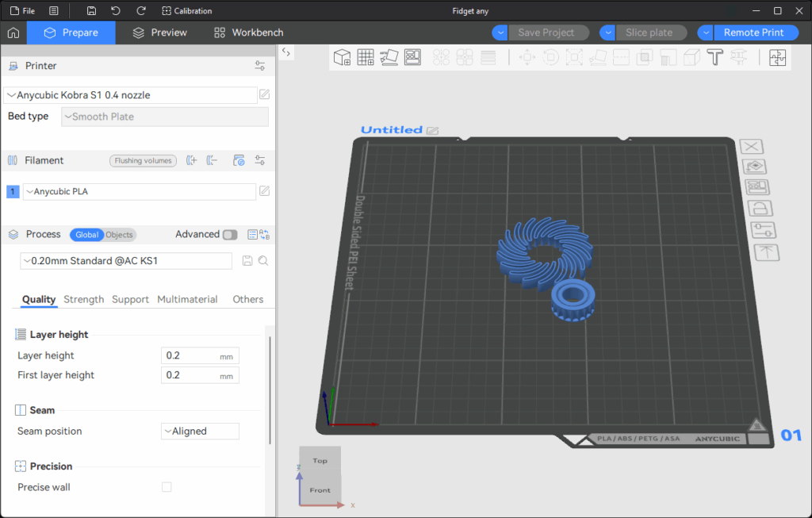Screen dimensions: 812x518
Task: Click the Layer height input field
Action: [190, 355]
